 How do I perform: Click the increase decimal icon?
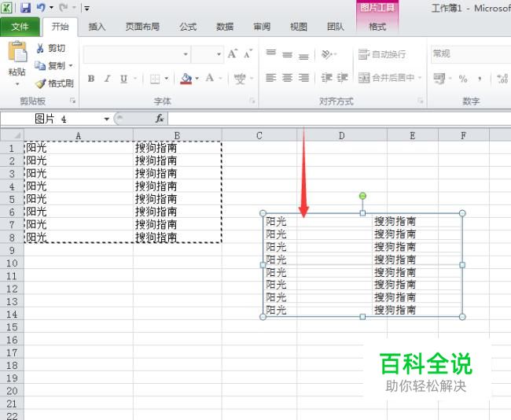coord(502,79)
